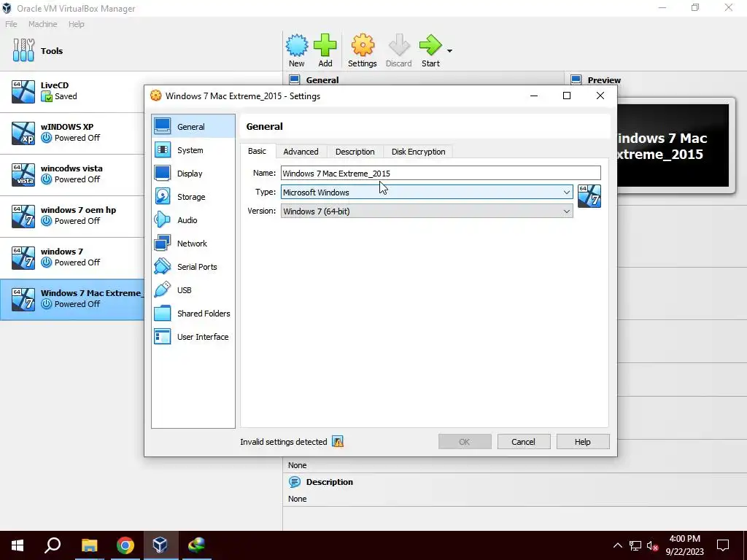Click the muted volume tray icon
Viewport: 747px width, 560px height.
[652, 545]
